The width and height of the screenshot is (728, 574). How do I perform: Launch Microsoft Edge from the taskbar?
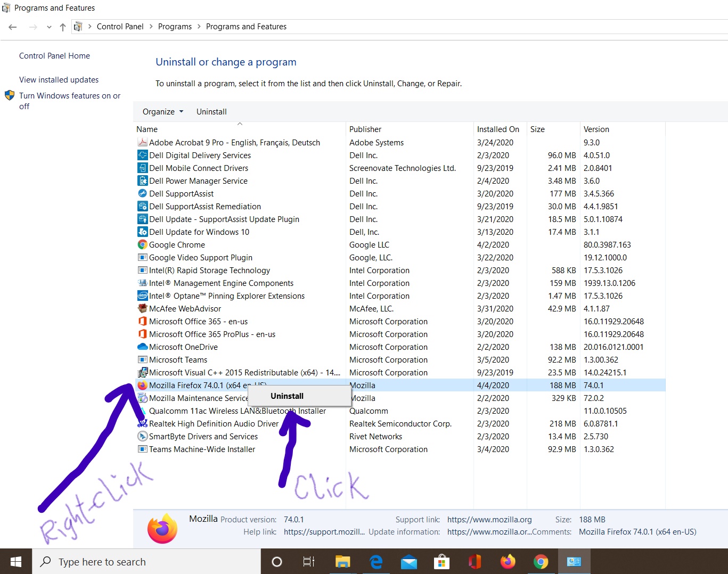[x=376, y=562]
